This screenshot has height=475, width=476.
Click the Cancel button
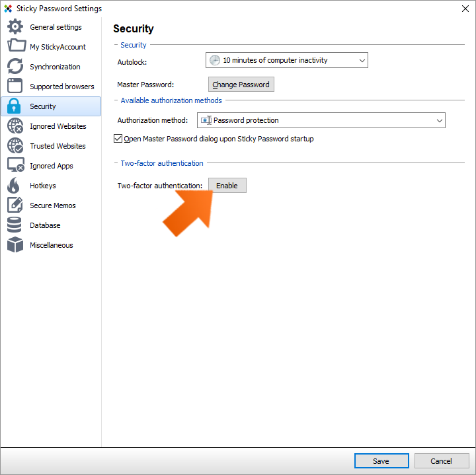pos(442,460)
